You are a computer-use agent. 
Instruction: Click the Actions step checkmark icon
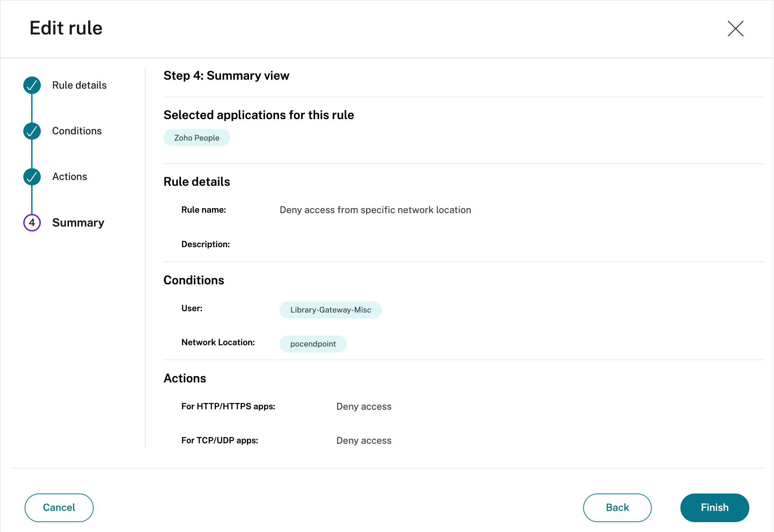coord(32,176)
